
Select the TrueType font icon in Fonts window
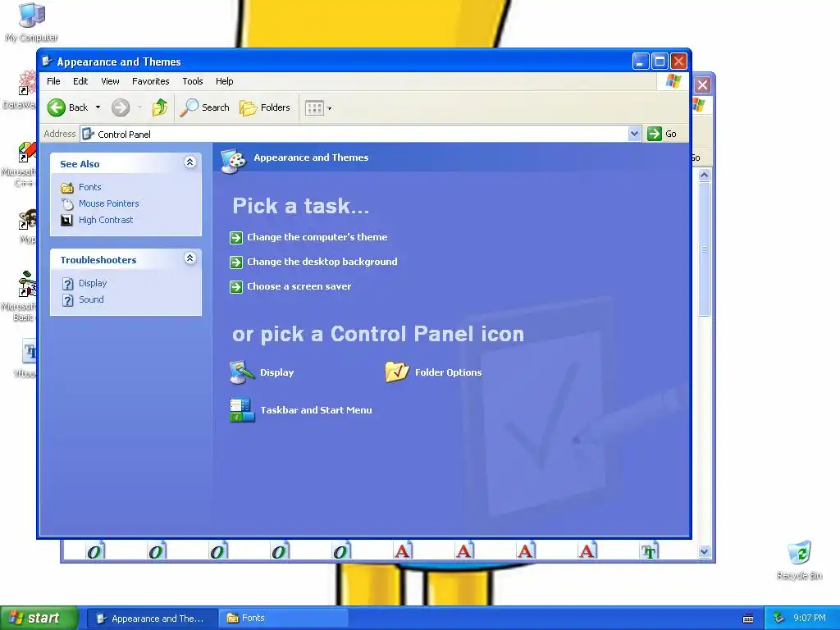click(x=650, y=551)
